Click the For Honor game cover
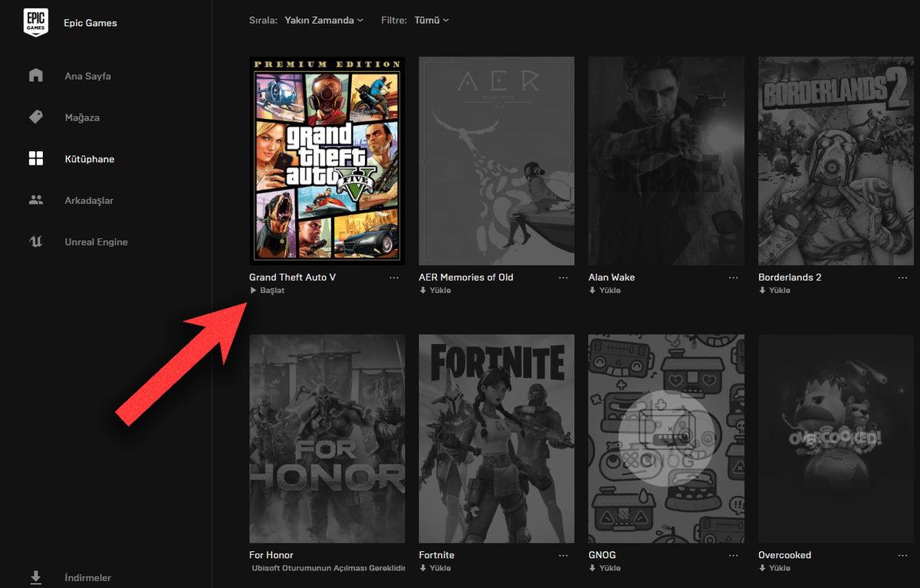Screen dimensions: 920x588 tap(327, 438)
